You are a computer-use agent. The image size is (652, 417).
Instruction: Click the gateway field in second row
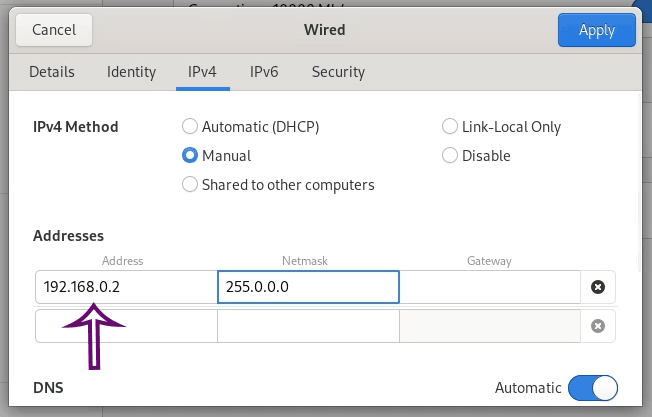click(x=490, y=326)
